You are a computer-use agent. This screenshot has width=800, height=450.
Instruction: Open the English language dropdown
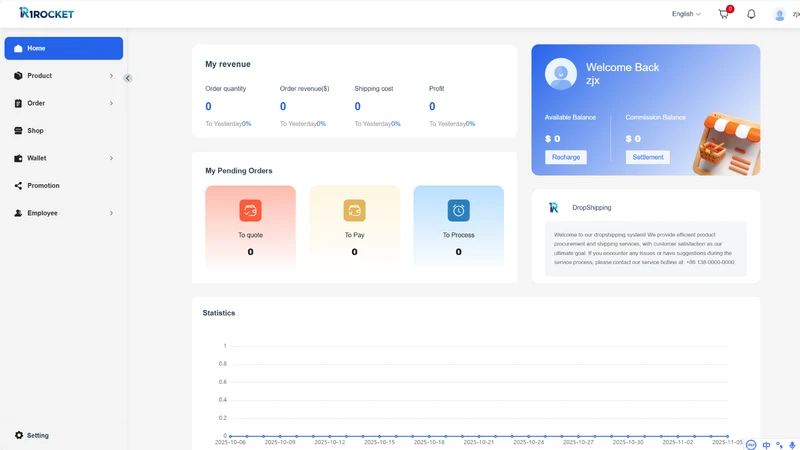tap(686, 14)
